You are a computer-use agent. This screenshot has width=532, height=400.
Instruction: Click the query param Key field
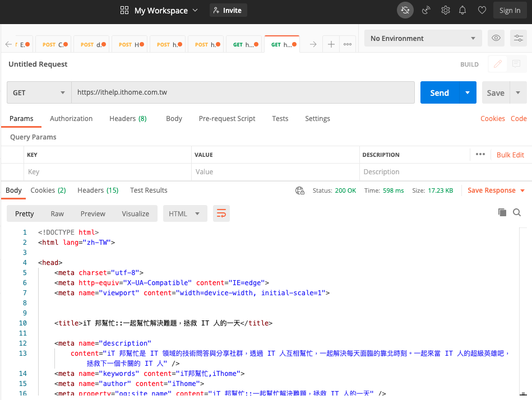tap(108, 172)
